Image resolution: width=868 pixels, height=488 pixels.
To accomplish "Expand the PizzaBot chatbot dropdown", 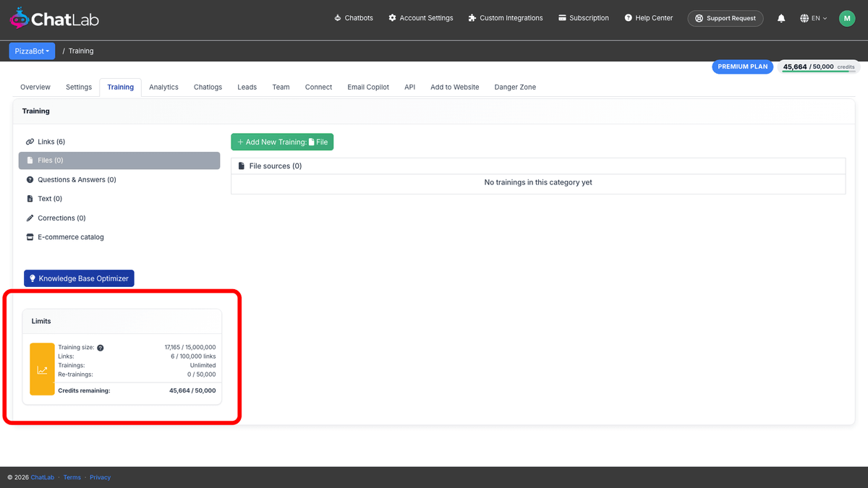I will click(x=32, y=51).
